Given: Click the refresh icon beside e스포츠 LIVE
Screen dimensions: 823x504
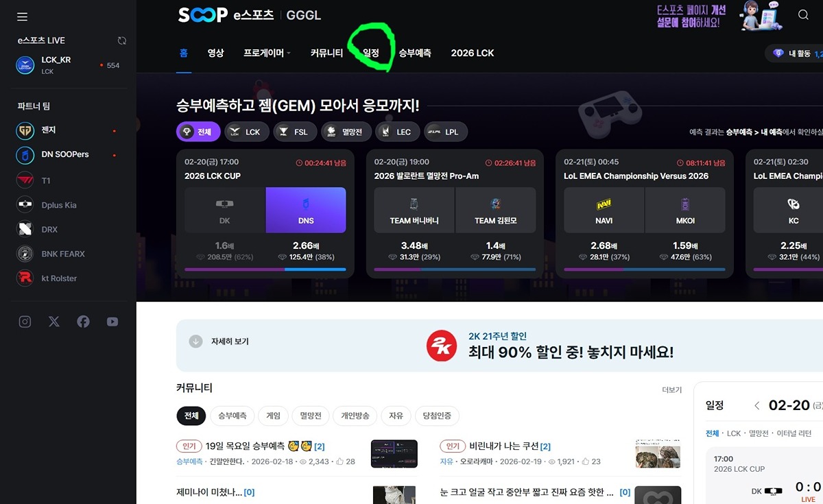Looking at the screenshot, I should click(x=122, y=40).
